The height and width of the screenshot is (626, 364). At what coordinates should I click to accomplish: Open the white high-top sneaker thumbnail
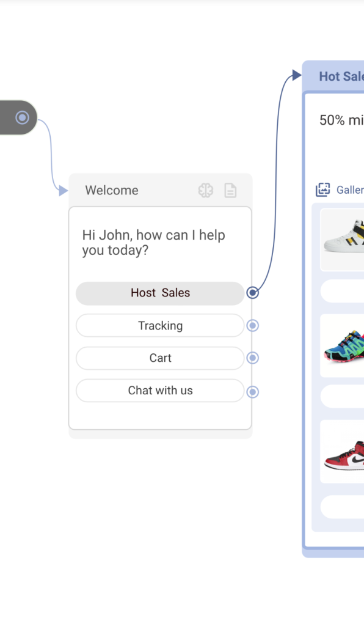pyautogui.click(x=342, y=240)
